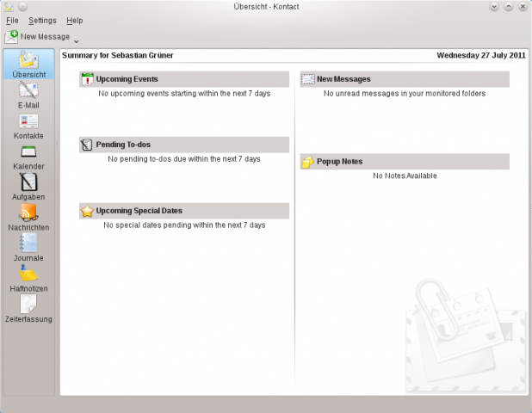This screenshot has height=413, width=532.
Task: Open the Übersicht summary view
Action: 28,65
